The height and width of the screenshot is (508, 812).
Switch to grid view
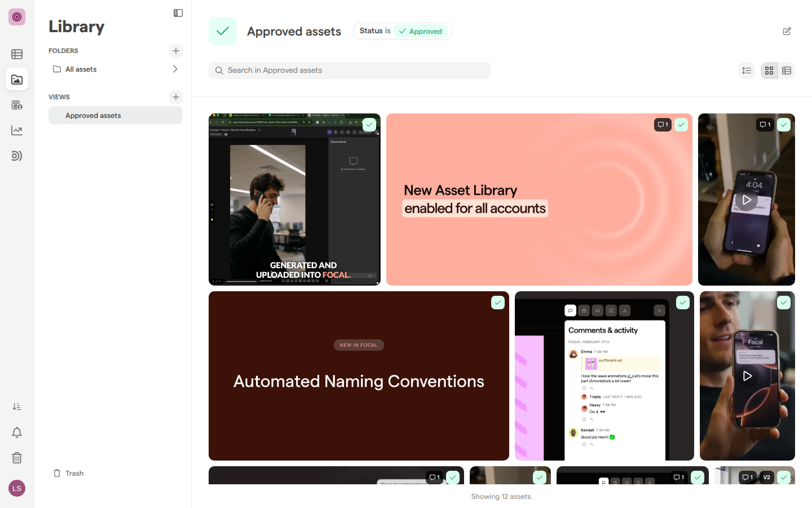769,71
